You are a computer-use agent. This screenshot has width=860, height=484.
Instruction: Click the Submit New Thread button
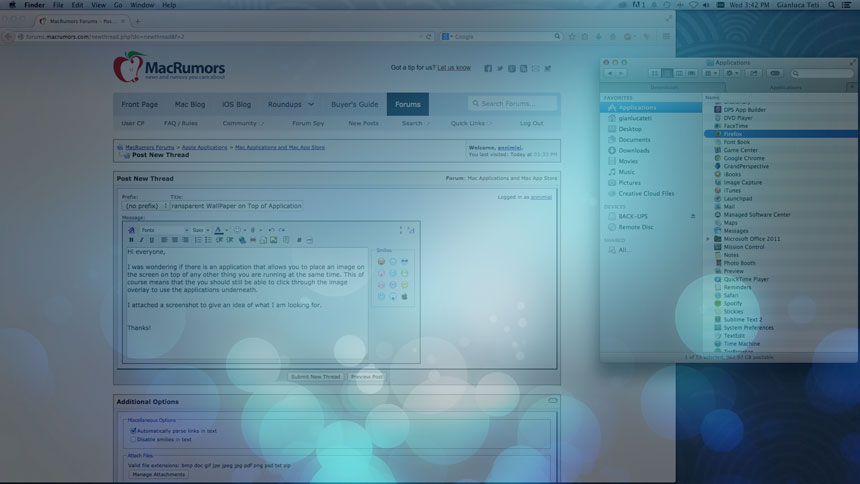[315, 377]
